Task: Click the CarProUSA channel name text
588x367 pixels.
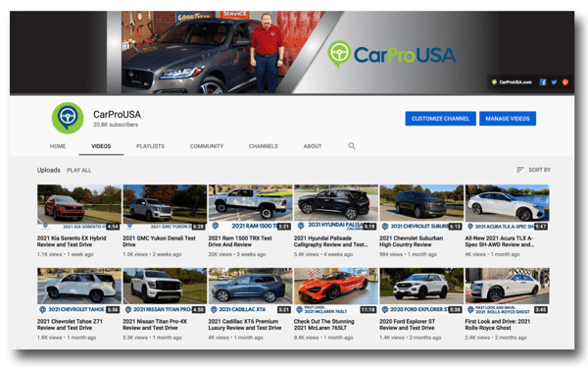Action: 117,114
